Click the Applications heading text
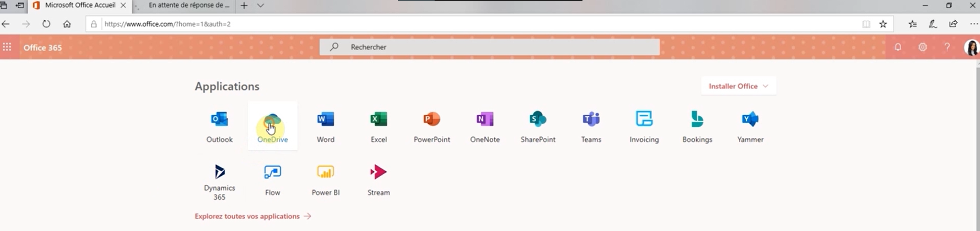The height and width of the screenshot is (231, 980). pyautogui.click(x=227, y=86)
